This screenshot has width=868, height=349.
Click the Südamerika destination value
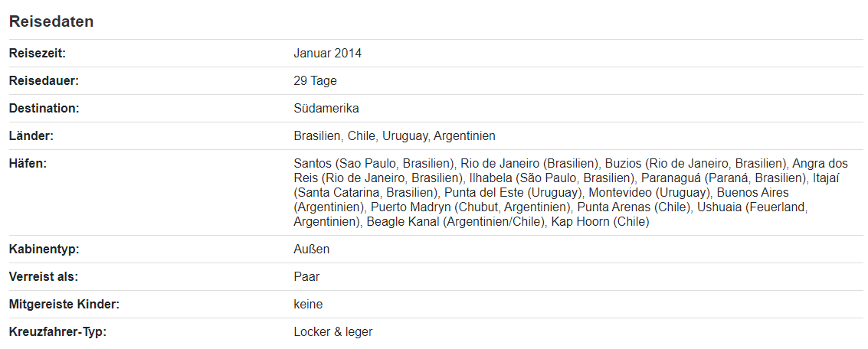pyautogui.click(x=326, y=109)
